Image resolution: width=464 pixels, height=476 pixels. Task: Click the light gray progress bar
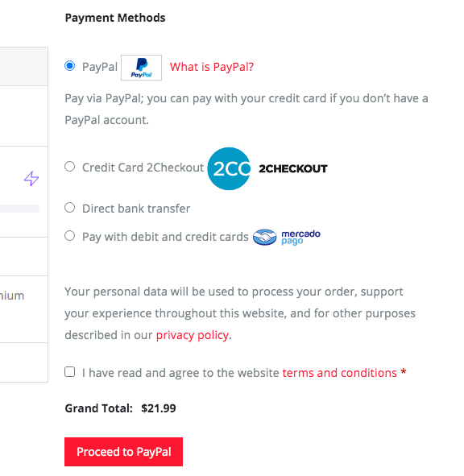click(20, 209)
